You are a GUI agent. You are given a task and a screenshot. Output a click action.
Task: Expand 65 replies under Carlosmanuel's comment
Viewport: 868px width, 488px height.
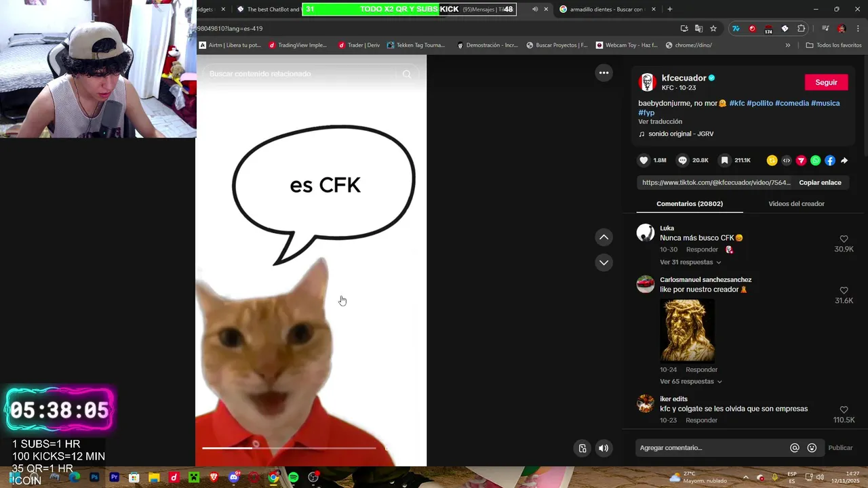click(x=691, y=382)
